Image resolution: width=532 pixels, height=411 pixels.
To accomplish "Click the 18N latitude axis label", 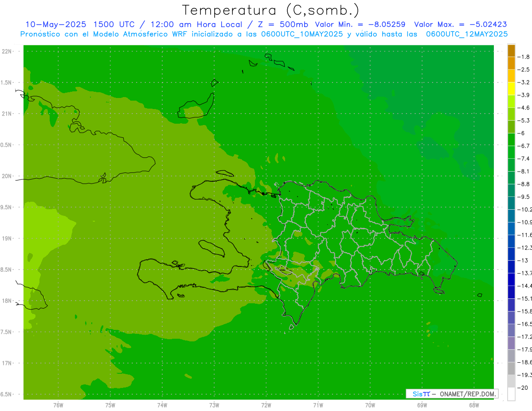I will (x=7, y=301).
